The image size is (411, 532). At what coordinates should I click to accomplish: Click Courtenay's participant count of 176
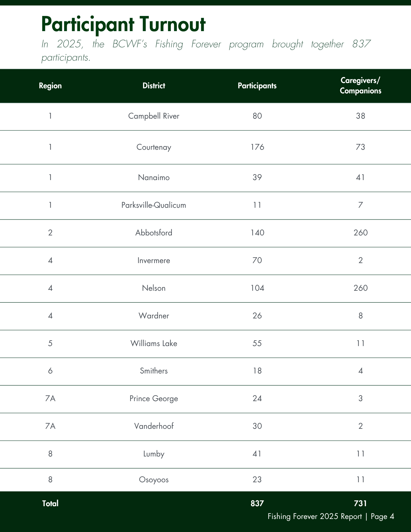[x=257, y=147]
